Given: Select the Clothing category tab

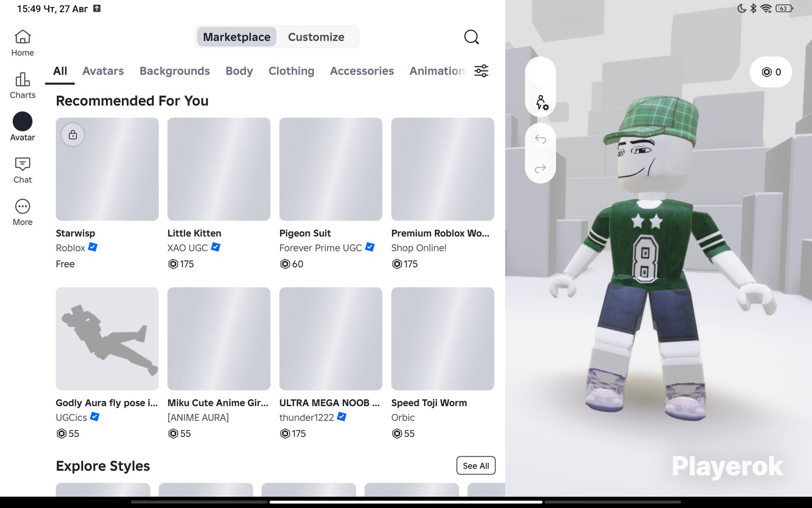Looking at the screenshot, I should [x=291, y=71].
